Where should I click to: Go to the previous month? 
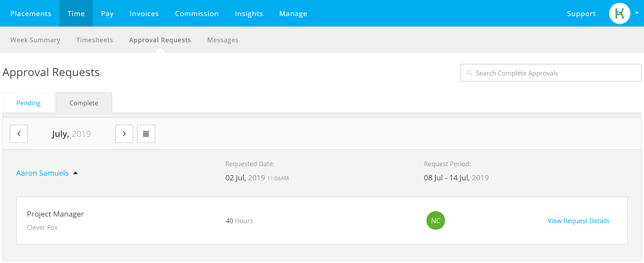tap(19, 134)
